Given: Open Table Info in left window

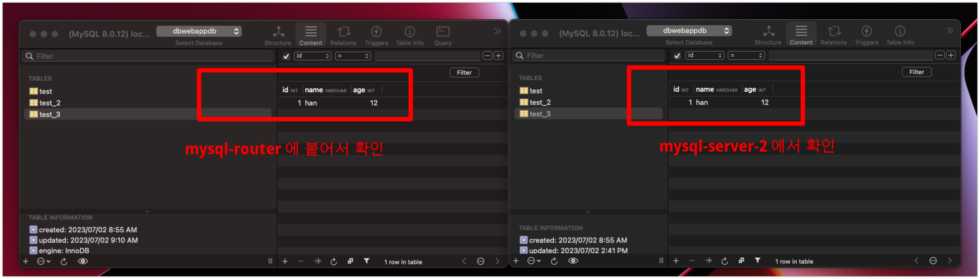Looking at the screenshot, I should [410, 36].
